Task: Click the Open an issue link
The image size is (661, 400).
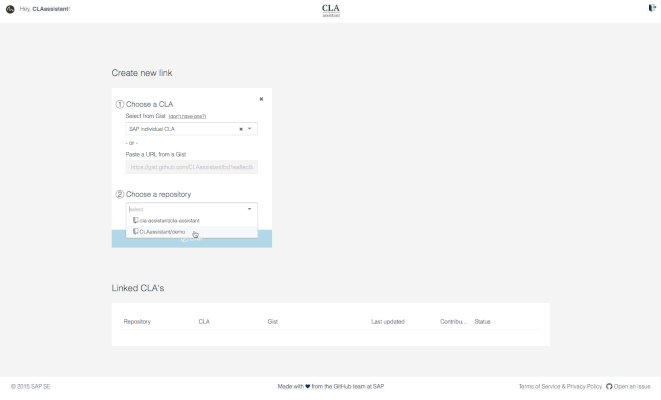Action: [x=633, y=386]
